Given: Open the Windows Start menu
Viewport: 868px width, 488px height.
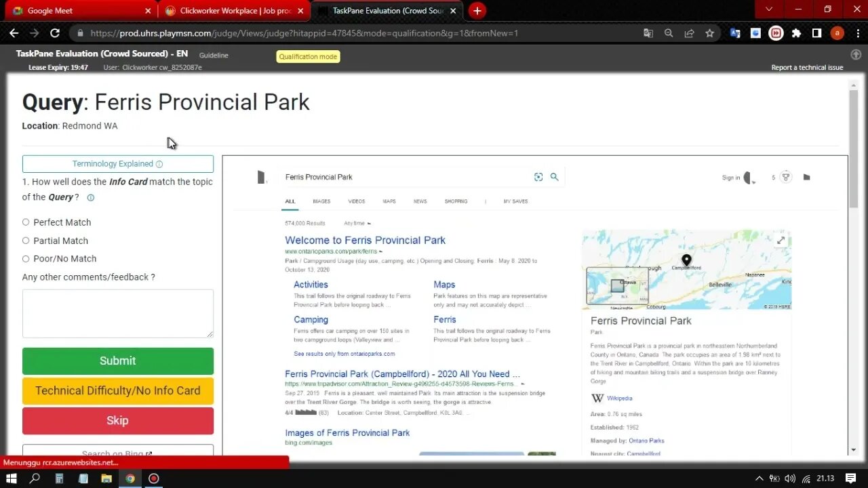Looking at the screenshot, I should (x=12, y=479).
